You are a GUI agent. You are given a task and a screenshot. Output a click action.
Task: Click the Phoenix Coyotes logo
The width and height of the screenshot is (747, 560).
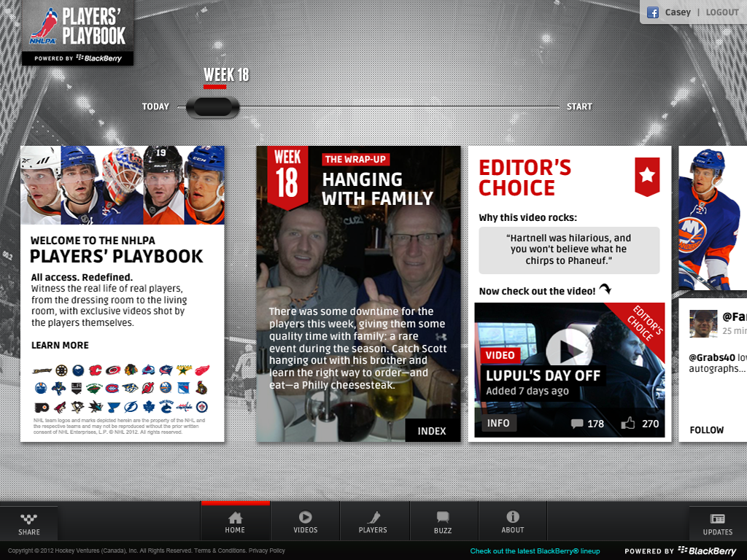60,407
